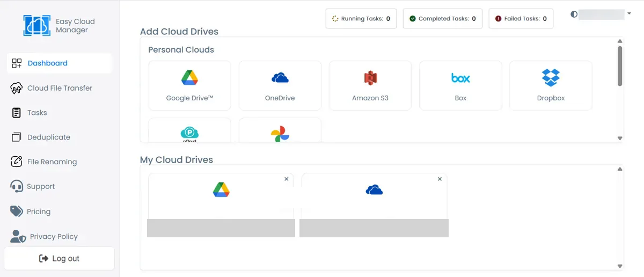644x277 pixels.
Task: Click the green Completed Tasks check icon
Action: click(x=413, y=19)
